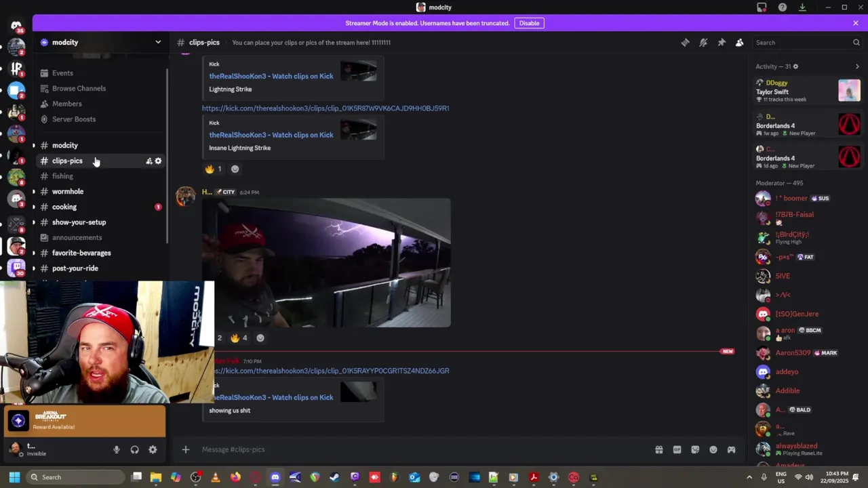The width and height of the screenshot is (868, 488).
Task: Open the lightning storm image attachment
Action: click(x=326, y=263)
